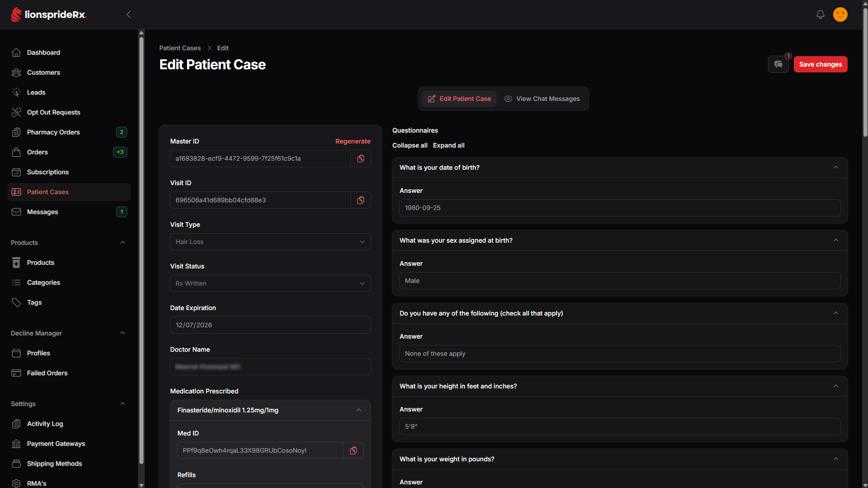Image resolution: width=868 pixels, height=488 pixels.
Task: Open the notifications bell
Action: tap(820, 14)
